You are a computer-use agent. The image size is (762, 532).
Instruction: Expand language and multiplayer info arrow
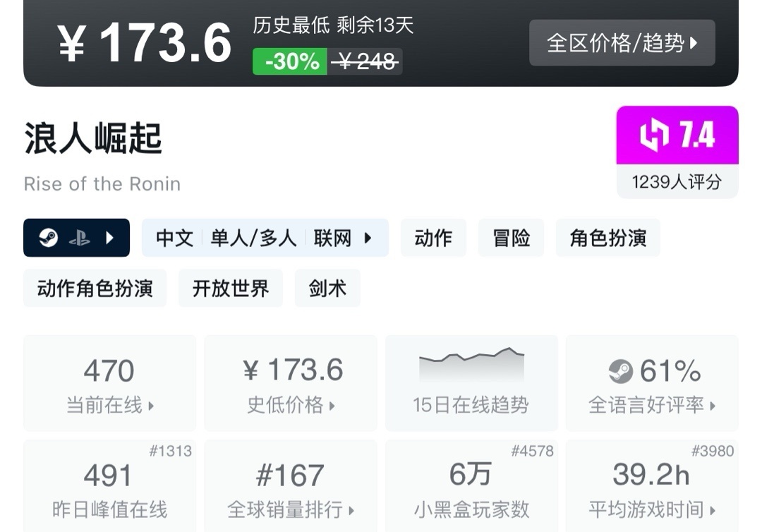[x=368, y=238]
